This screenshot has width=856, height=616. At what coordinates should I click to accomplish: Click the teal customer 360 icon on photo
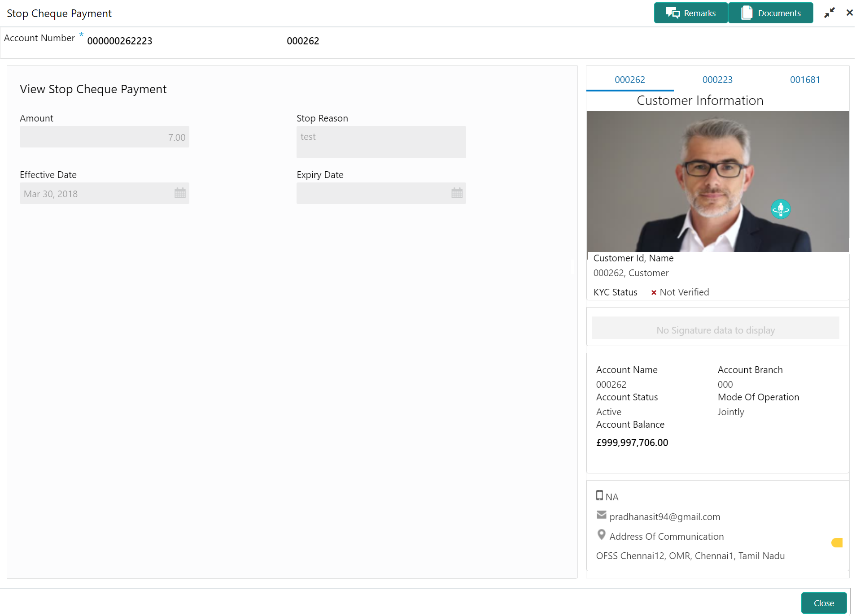point(781,209)
